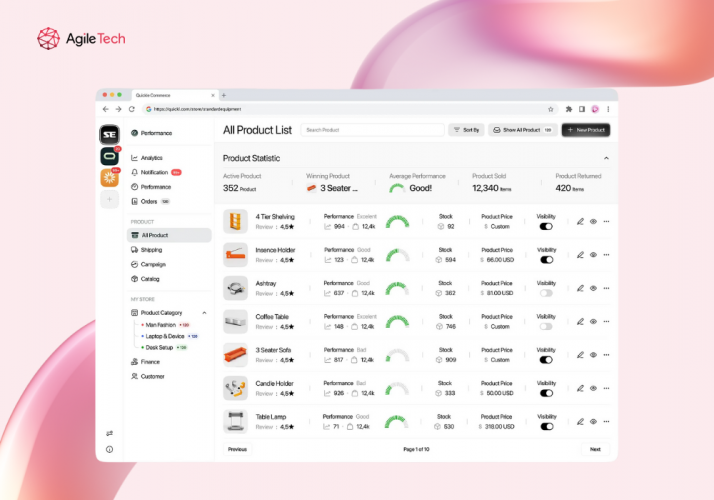Edit the 4 Tier Shelving product
The height and width of the screenshot is (500, 714).
click(580, 222)
